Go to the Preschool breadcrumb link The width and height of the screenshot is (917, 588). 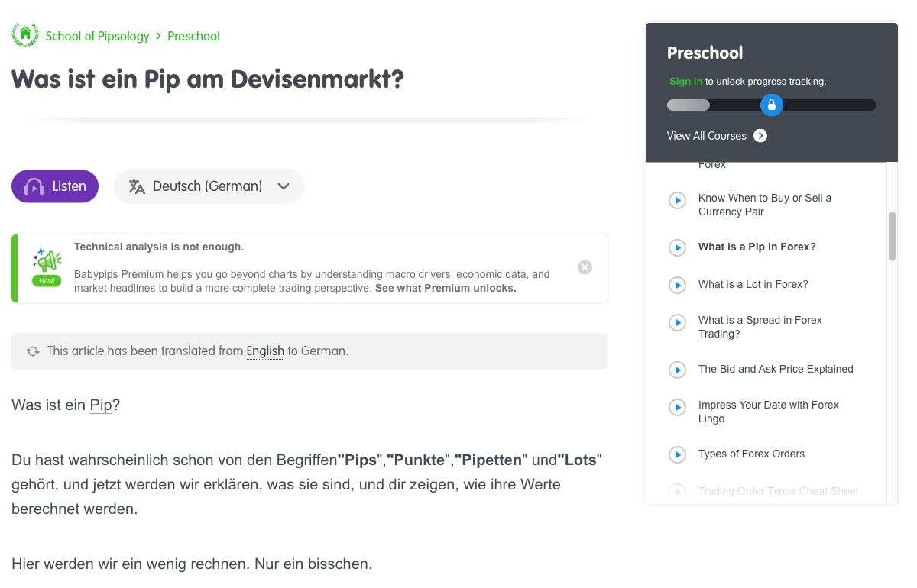(193, 36)
